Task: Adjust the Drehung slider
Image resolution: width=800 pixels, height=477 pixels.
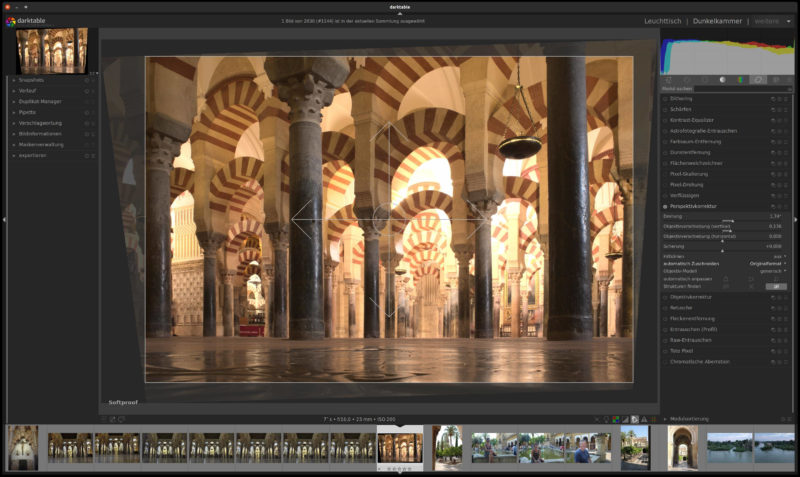Action: (x=724, y=217)
